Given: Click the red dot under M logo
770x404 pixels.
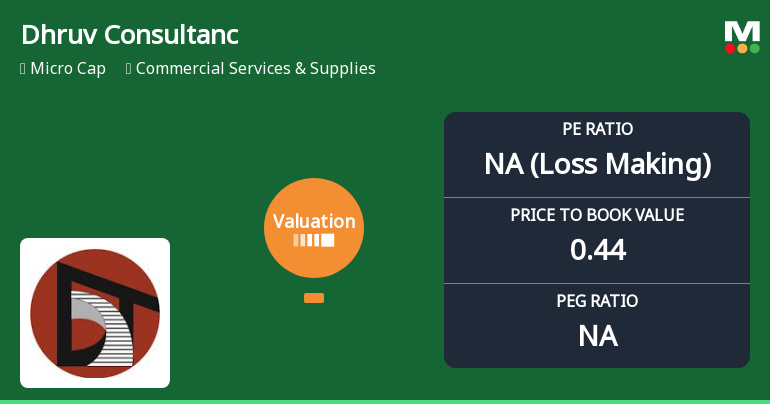Looking at the screenshot, I should point(730,48).
